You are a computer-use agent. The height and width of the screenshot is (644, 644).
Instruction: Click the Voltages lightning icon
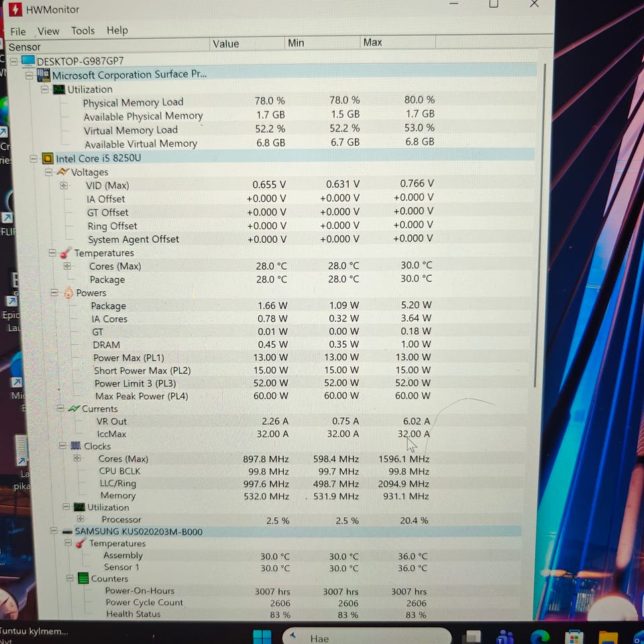62,172
